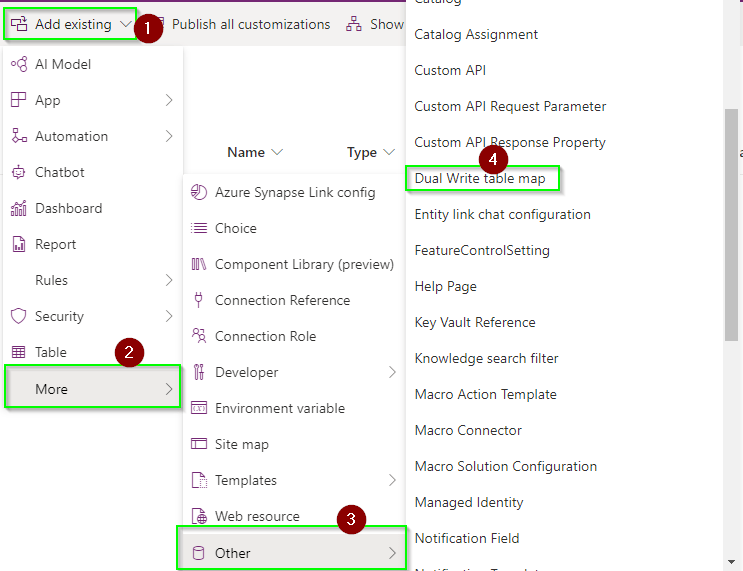
Task: Choose Dual Write table map
Action: pos(480,178)
